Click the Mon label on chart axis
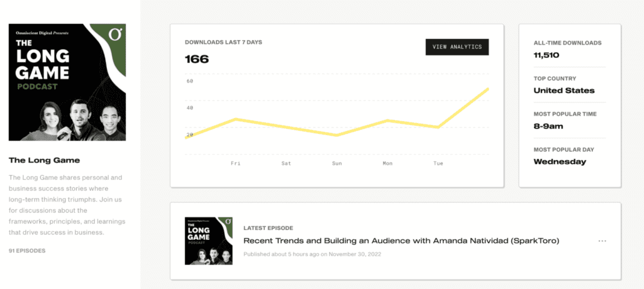This screenshot has height=289, width=644. click(387, 163)
